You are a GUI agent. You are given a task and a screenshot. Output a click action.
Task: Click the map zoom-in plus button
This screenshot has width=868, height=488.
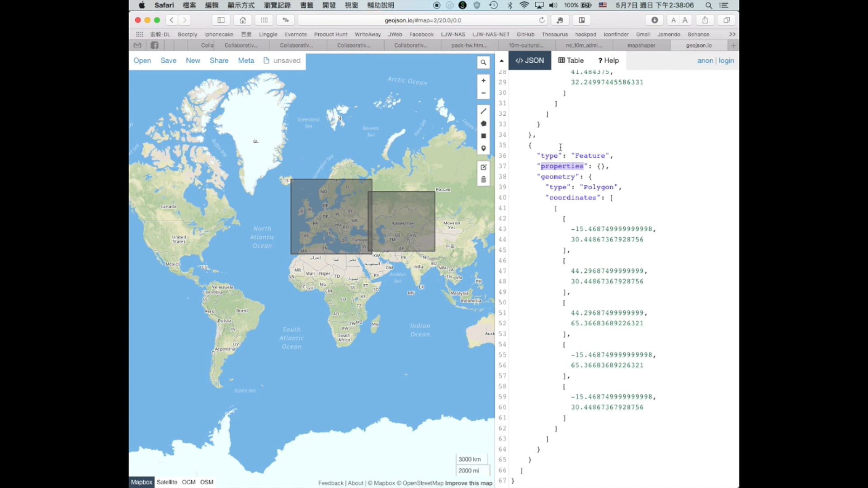(483, 80)
